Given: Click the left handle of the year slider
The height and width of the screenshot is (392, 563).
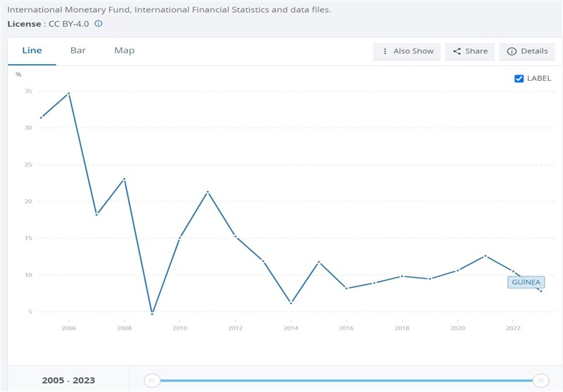Looking at the screenshot, I should [151, 381].
